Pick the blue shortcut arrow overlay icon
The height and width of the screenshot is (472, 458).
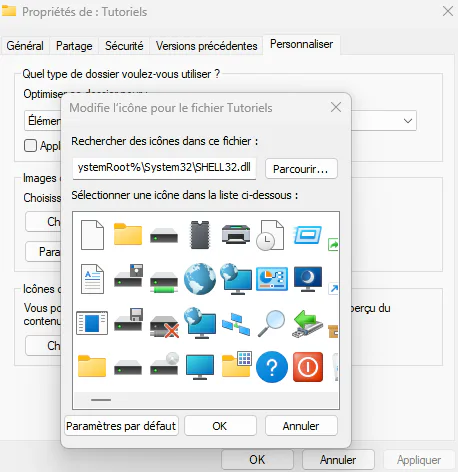point(333,289)
